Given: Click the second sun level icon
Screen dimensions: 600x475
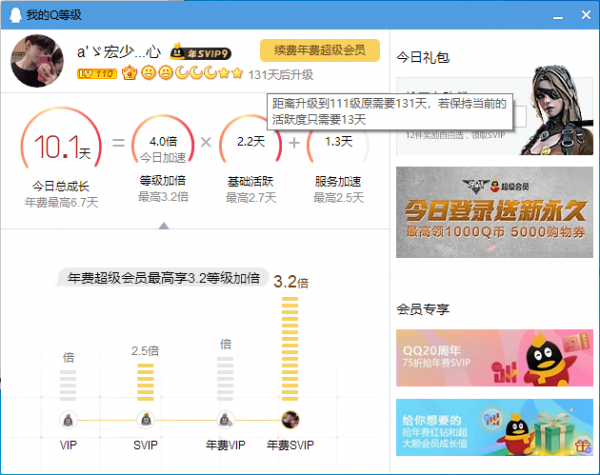Looking at the screenshot, I should click(x=166, y=73).
